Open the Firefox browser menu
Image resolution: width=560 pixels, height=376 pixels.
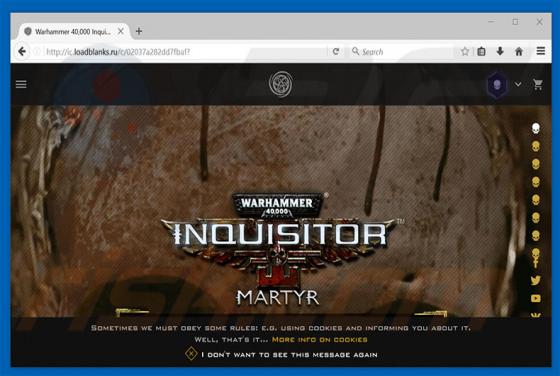(x=541, y=51)
